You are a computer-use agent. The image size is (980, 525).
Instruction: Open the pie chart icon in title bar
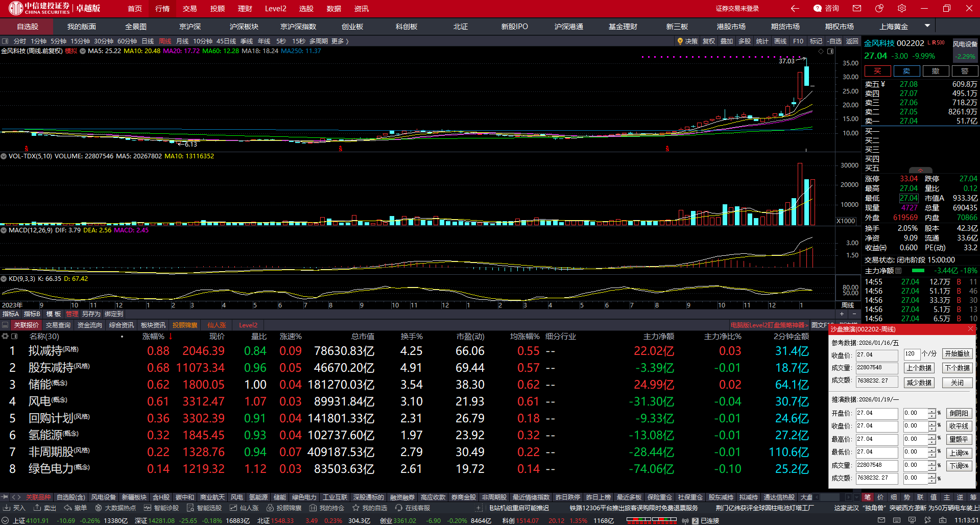(879, 8)
